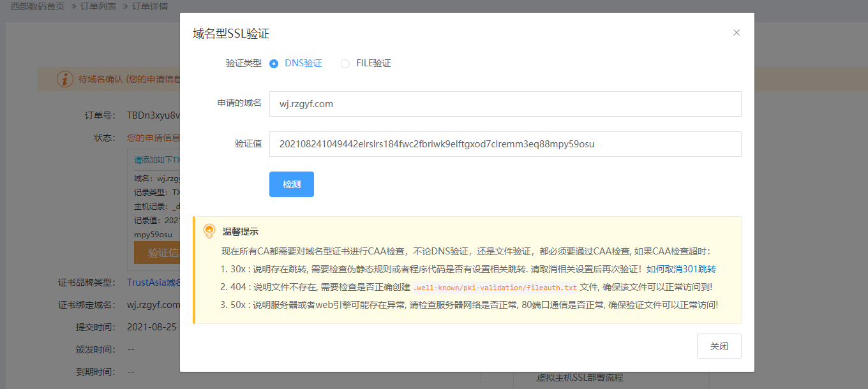Click the 请添加如下 TXT record hint text
This screenshot has height=389, width=868.
(x=156, y=159)
